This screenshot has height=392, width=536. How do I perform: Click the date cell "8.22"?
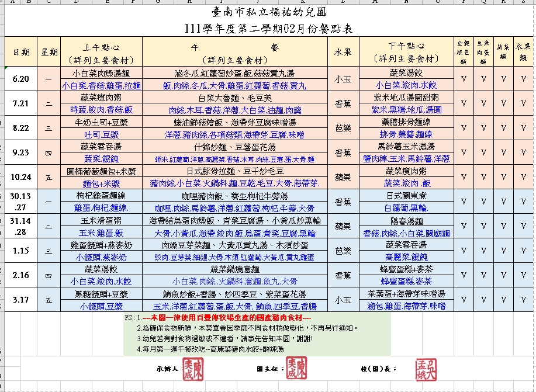click(21, 128)
